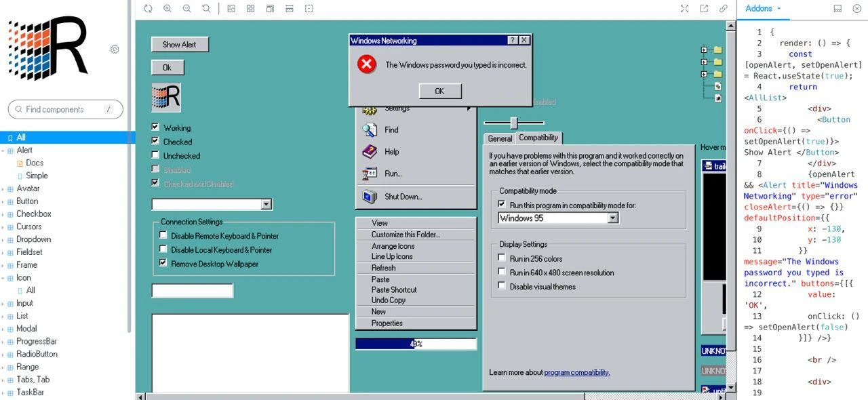The height and width of the screenshot is (400, 868).
Task: Change addons panel orientation
Action: tap(837, 9)
